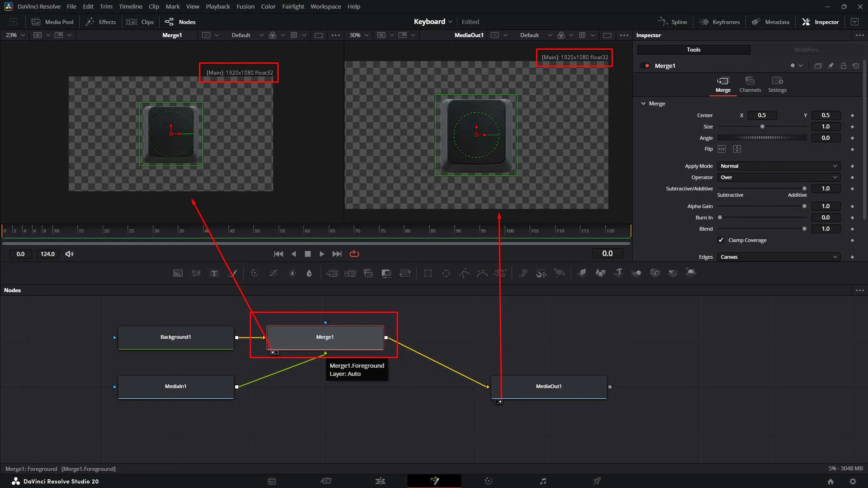Open the Keyframes editor
The width and height of the screenshot is (868, 488).
click(x=719, y=22)
